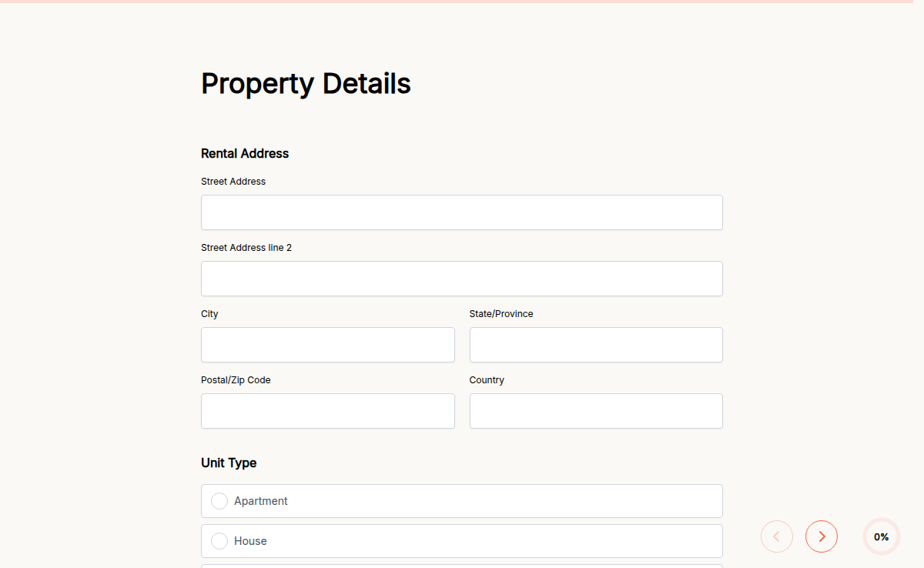Click the City input box

tap(327, 345)
